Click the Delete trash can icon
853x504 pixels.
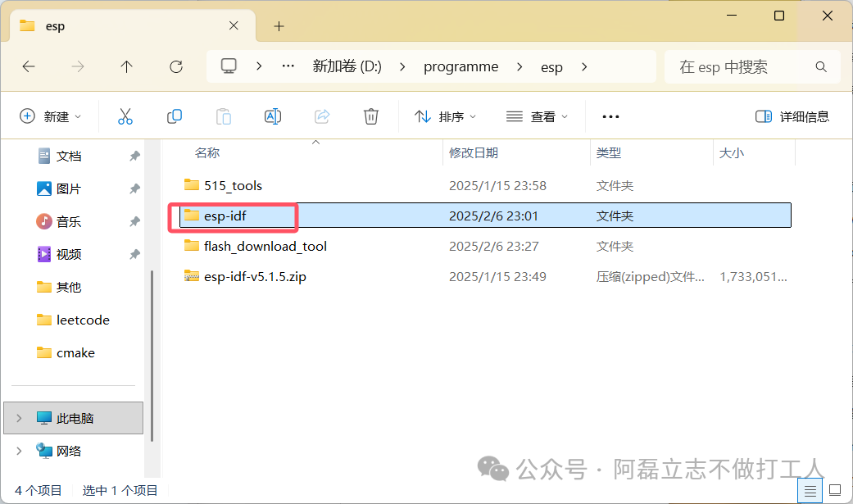[371, 116]
